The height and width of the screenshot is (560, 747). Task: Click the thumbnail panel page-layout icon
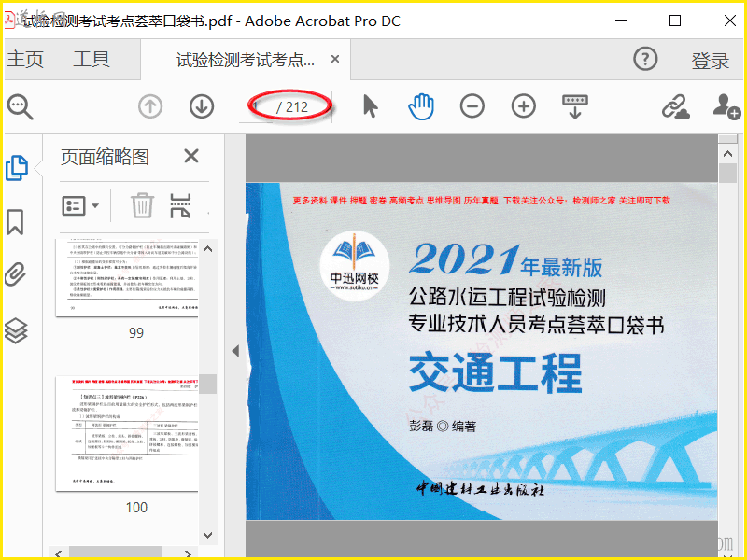tap(180, 205)
